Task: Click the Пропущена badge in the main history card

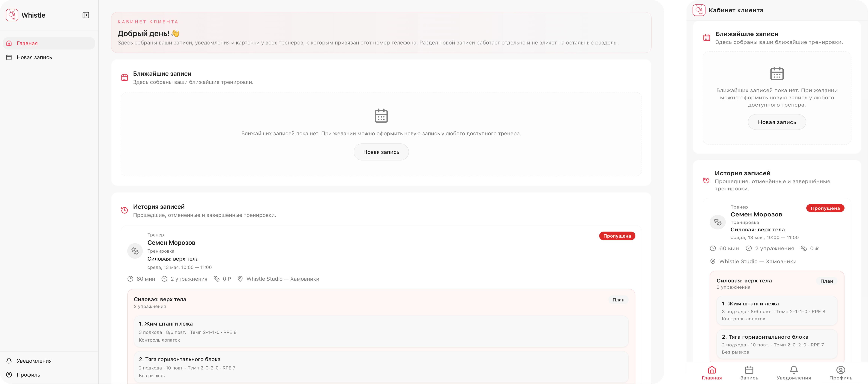Action: click(617, 236)
